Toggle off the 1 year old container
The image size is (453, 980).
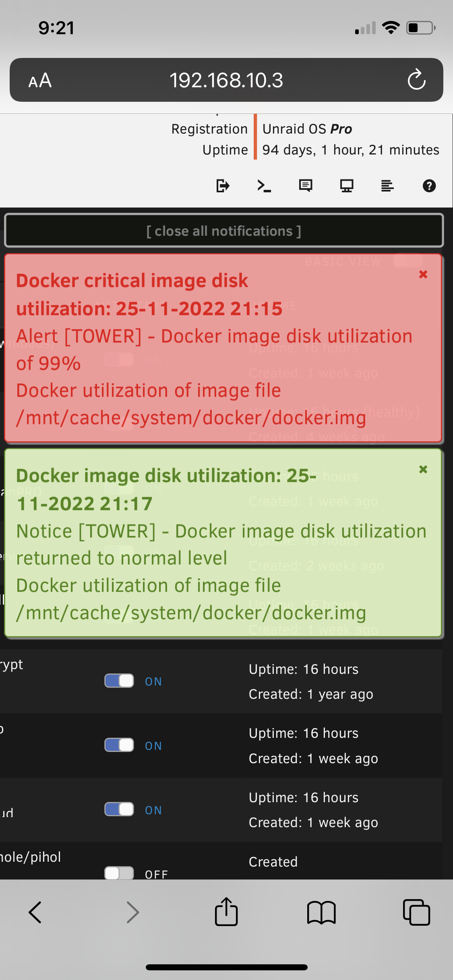coord(119,681)
